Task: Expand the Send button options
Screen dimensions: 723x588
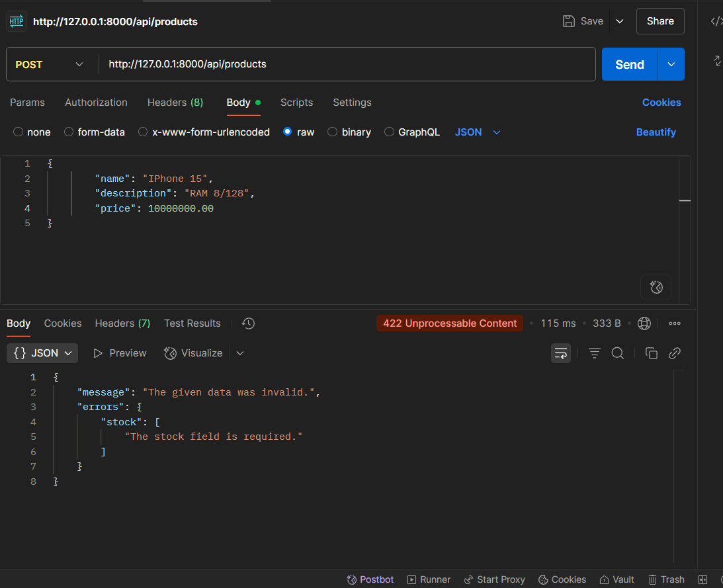Action: pyautogui.click(x=671, y=64)
